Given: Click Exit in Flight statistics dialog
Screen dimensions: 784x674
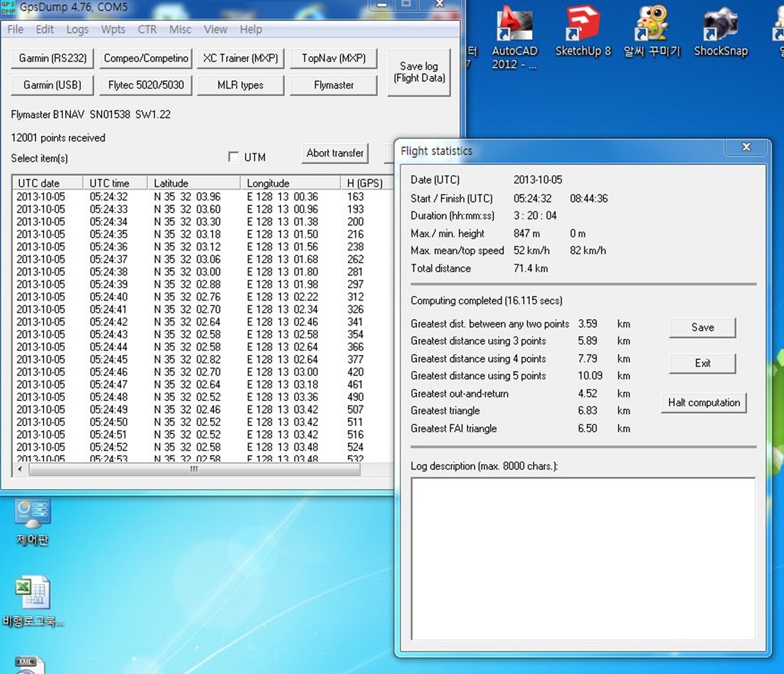Looking at the screenshot, I should point(703,363).
